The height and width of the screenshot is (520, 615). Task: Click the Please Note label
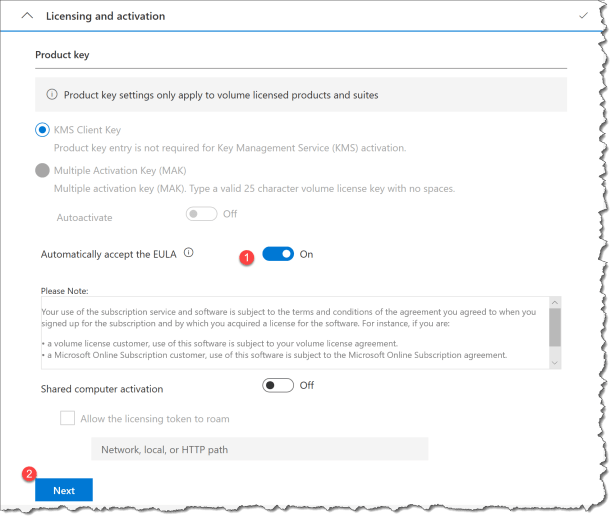tap(65, 291)
